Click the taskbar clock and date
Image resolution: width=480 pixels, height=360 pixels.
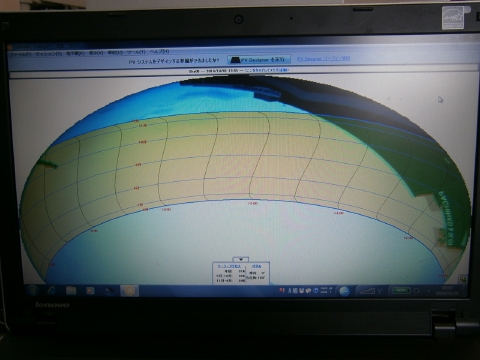447,290
